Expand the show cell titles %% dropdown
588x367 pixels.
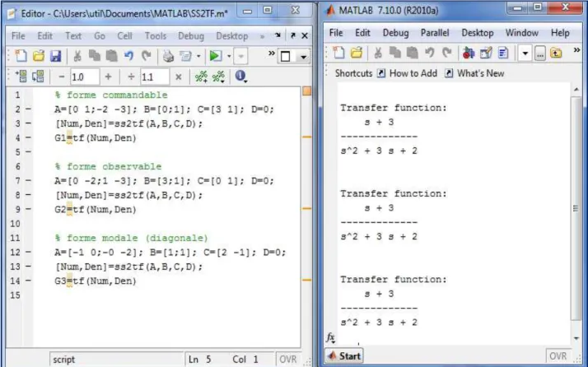(218, 77)
